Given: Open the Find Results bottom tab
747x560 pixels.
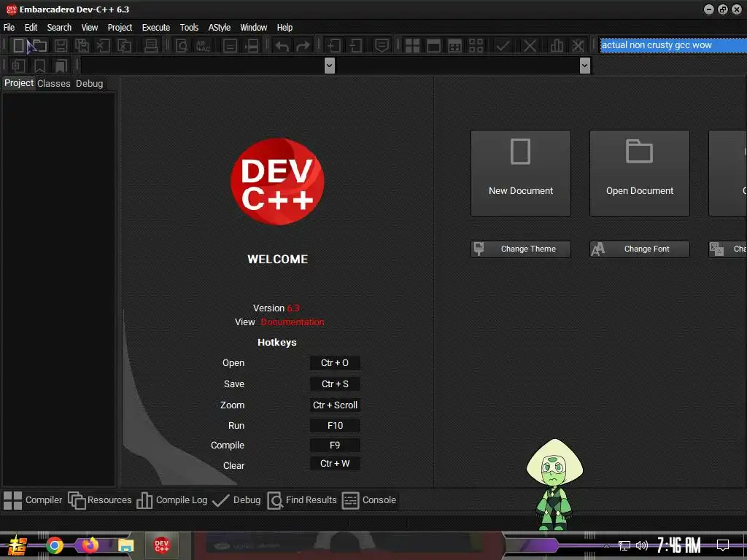Looking at the screenshot, I should coord(302,500).
